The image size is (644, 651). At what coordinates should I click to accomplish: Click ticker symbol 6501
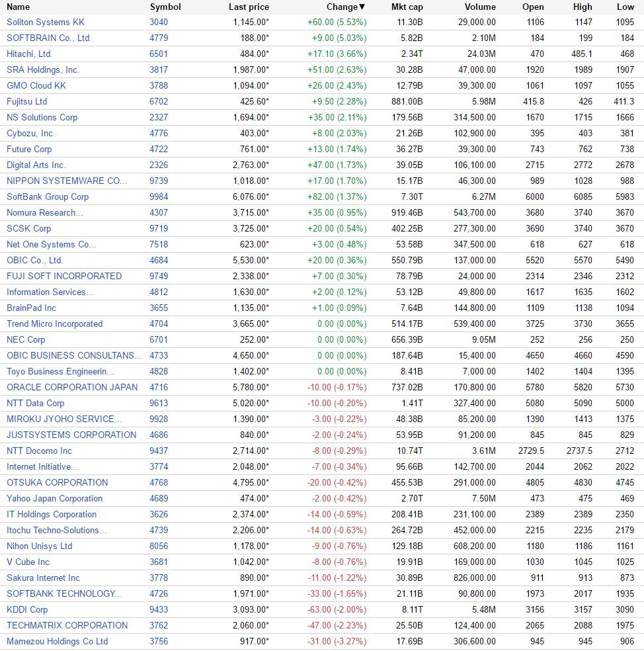pyautogui.click(x=159, y=54)
